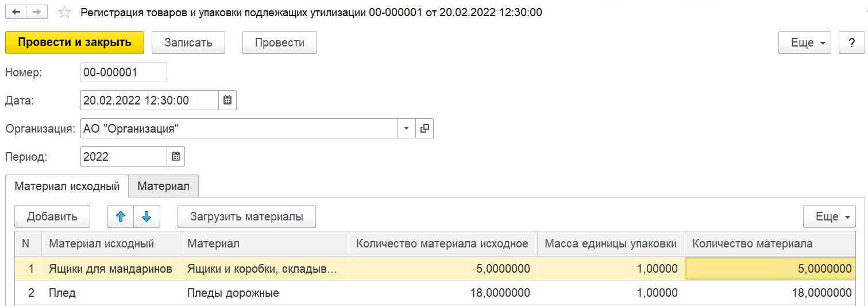Move selected row up with blue arrow
This screenshot has width=868, height=306.
pyautogui.click(x=121, y=216)
